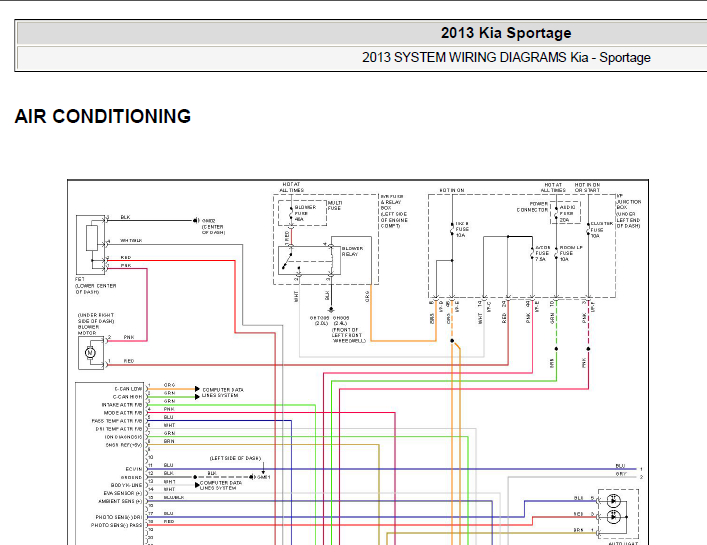Click the 'AMBIENT SENS (+)' pin label
The image size is (707, 545).
pyautogui.click(x=120, y=501)
